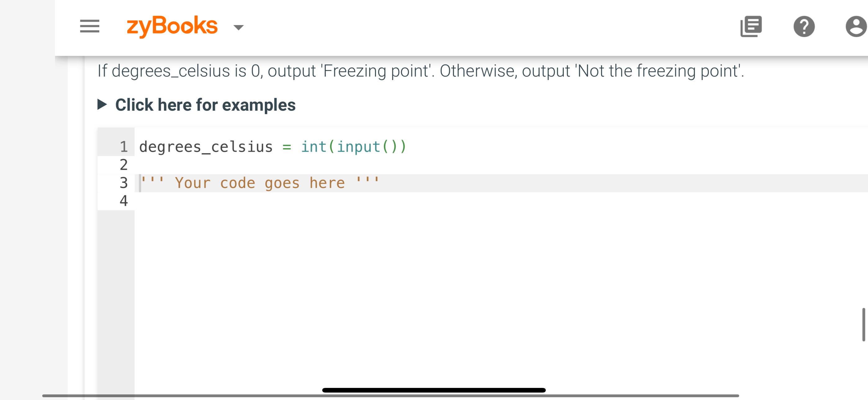This screenshot has height=400, width=868.
Task: Select the 'Your code goes here' placeholder comment
Action: pyautogui.click(x=260, y=183)
